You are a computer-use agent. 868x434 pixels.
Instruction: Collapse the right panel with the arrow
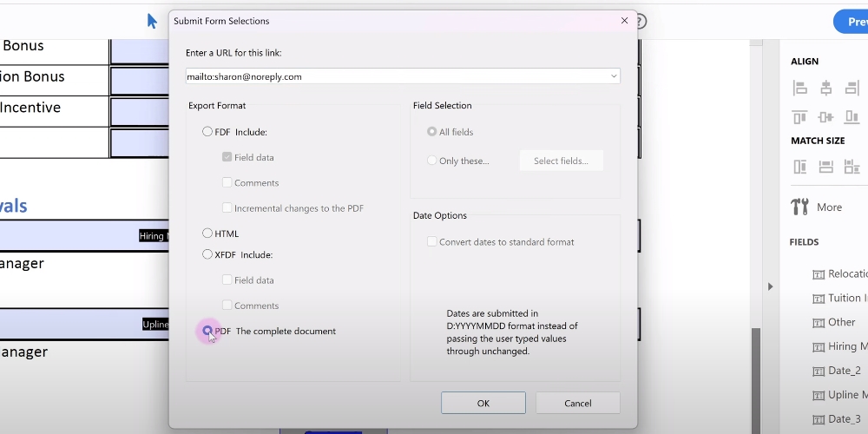[x=769, y=286]
